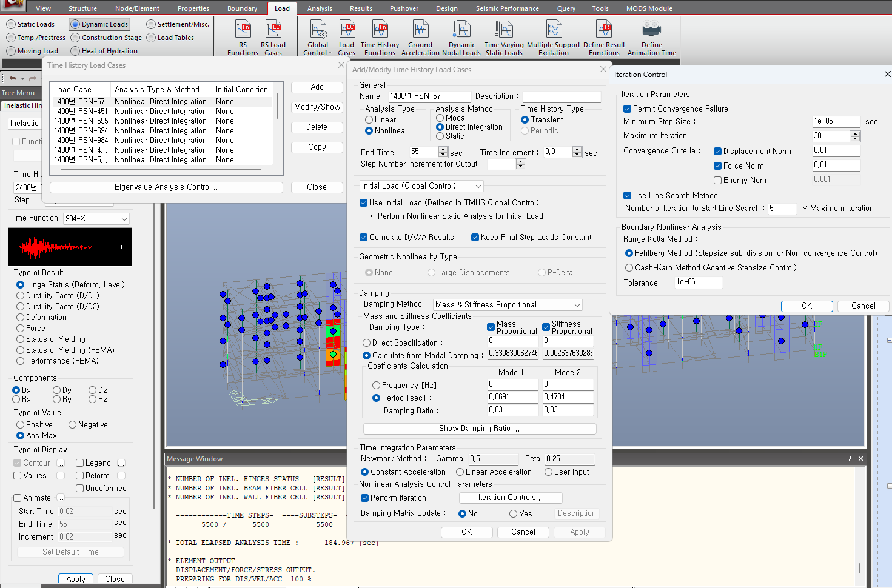This screenshot has height=588, width=892.
Task: Open Define Result Functions tool
Action: 604,38
